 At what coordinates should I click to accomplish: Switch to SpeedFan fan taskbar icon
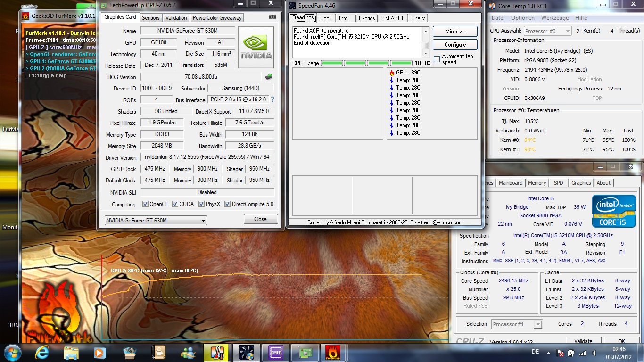[246, 352]
